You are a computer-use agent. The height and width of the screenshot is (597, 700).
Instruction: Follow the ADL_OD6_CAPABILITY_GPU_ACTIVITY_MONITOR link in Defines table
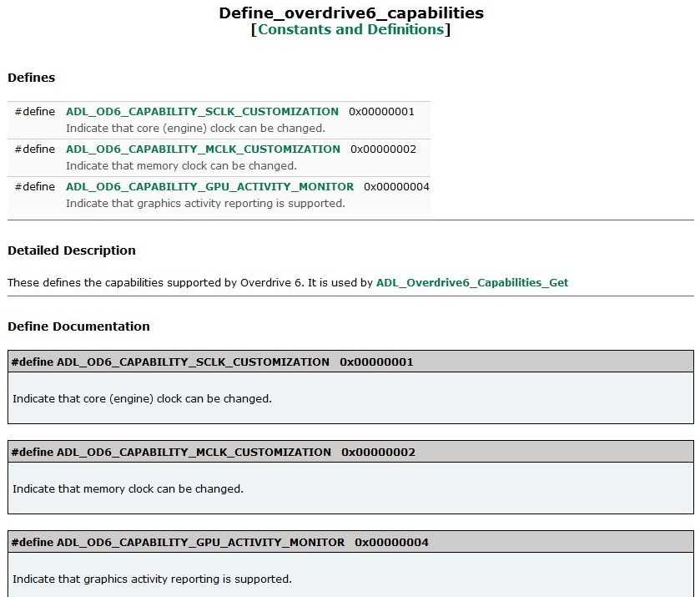pyautogui.click(x=209, y=187)
